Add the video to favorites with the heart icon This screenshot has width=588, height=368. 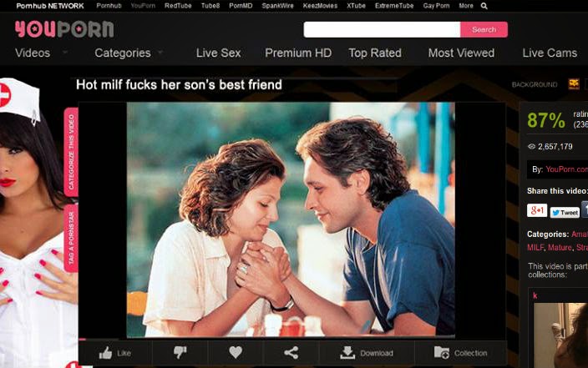pos(236,352)
